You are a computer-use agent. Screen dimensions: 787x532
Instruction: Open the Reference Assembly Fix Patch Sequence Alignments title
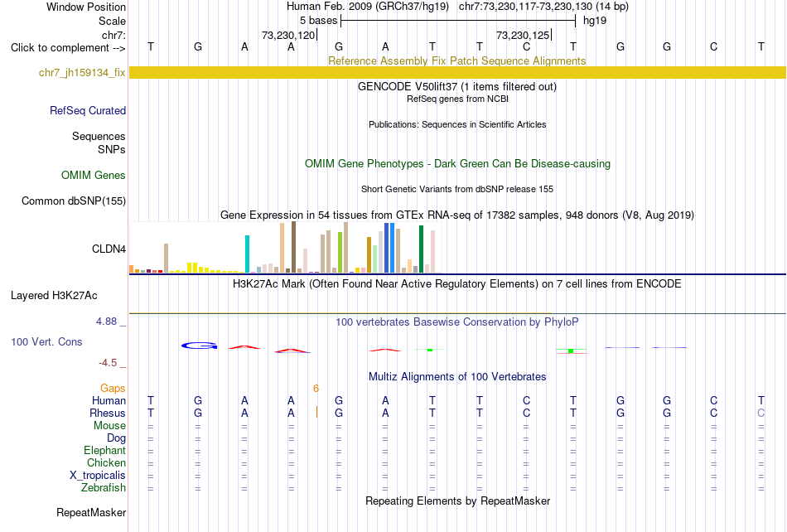tap(456, 60)
